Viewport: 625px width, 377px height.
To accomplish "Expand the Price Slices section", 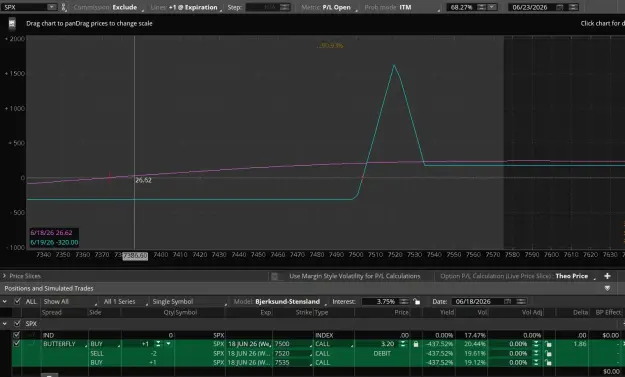I will (4, 276).
